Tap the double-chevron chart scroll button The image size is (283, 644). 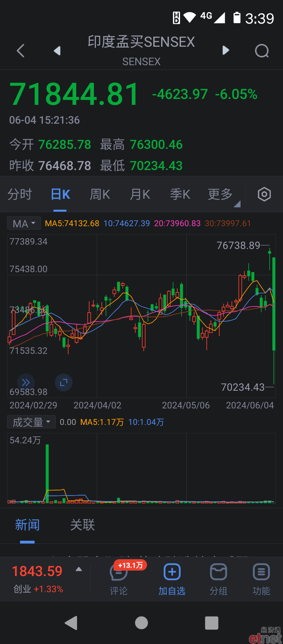click(26, 382)
